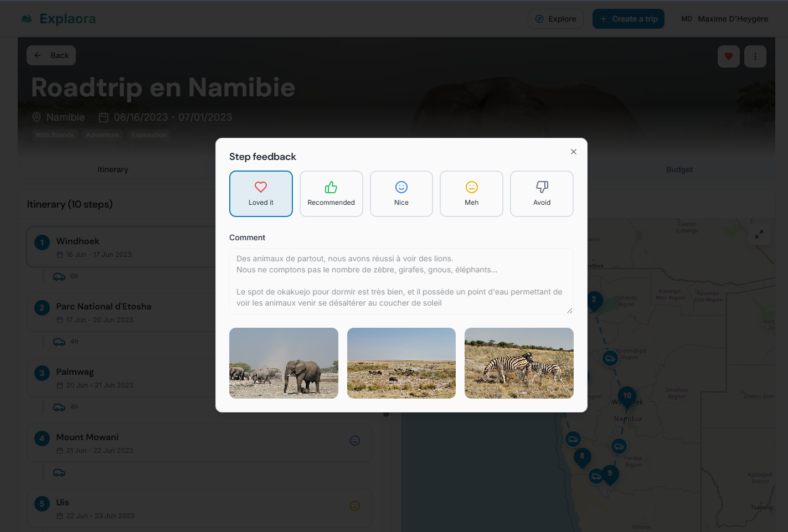Open the three-dot options menu
The height and width of the screenshot is (532, 788).
(x=755, y=56)
